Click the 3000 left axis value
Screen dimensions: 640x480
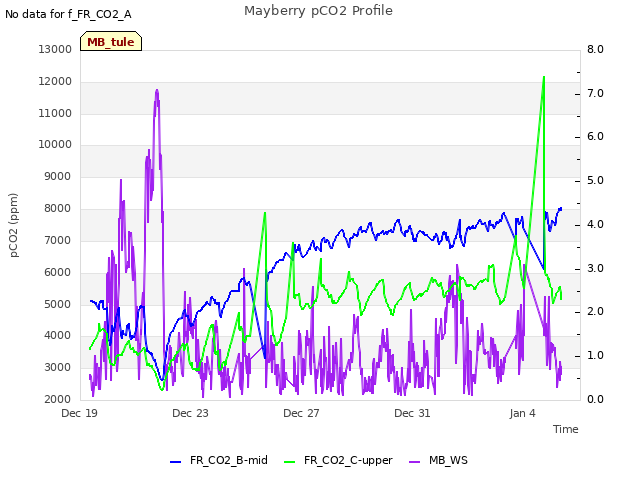(x=58, y=367)
